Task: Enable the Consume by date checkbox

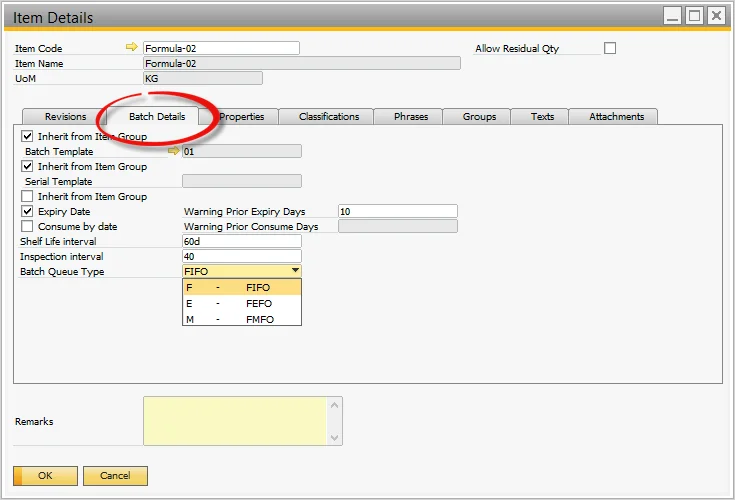Action: coord(27,226)
